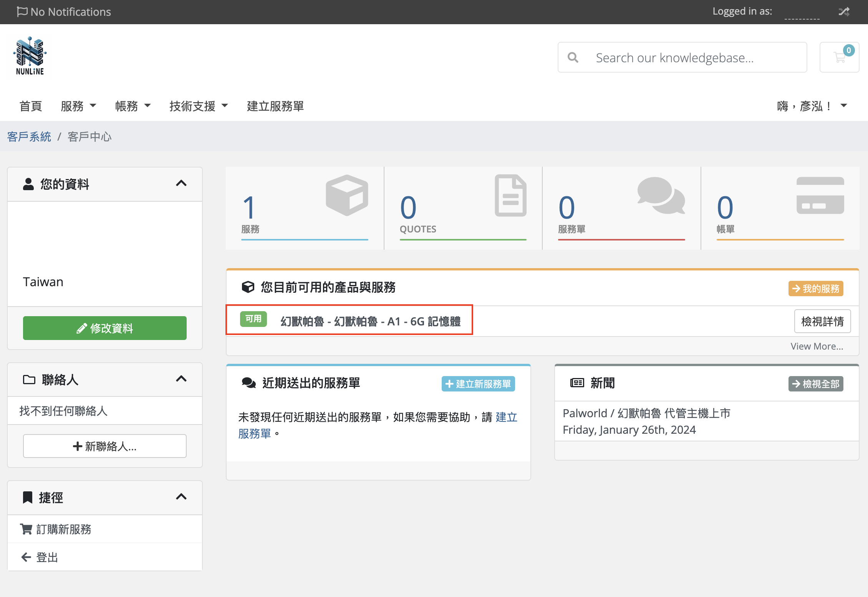Click the knowledgebase search field
The height and width of the screenshot is (597, 868).
pos(682,58)
